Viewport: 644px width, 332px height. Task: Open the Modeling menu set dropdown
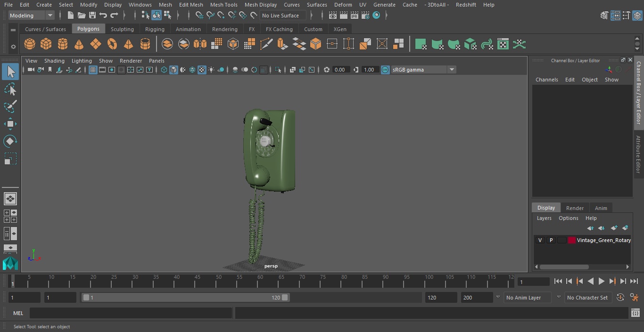click(x=32, y=16)
